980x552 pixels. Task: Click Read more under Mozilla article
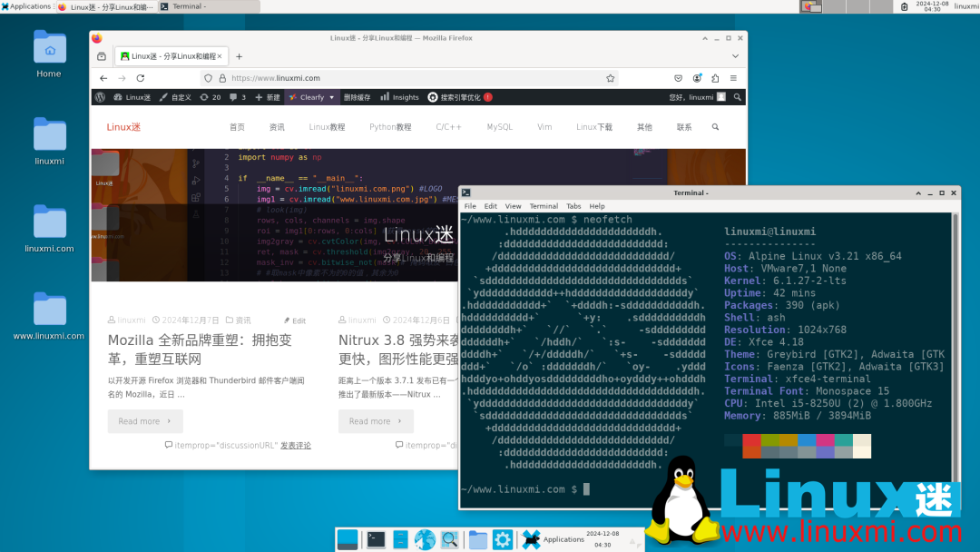[145, 421]
